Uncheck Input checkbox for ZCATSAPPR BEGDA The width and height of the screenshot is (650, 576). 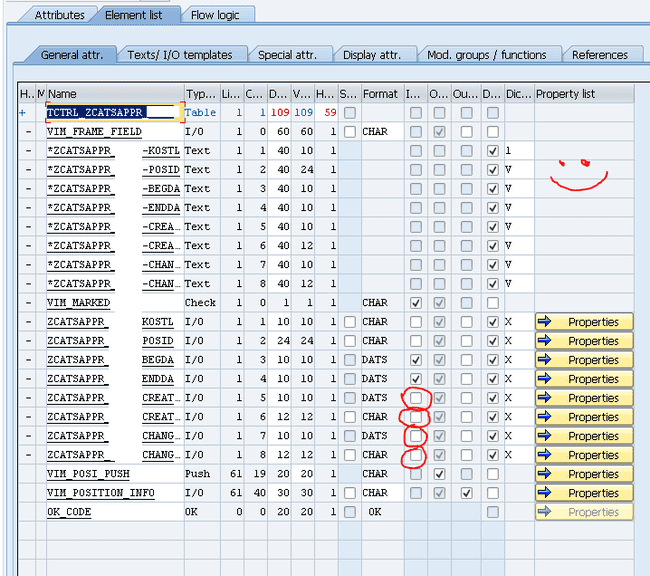click(416, 360)
